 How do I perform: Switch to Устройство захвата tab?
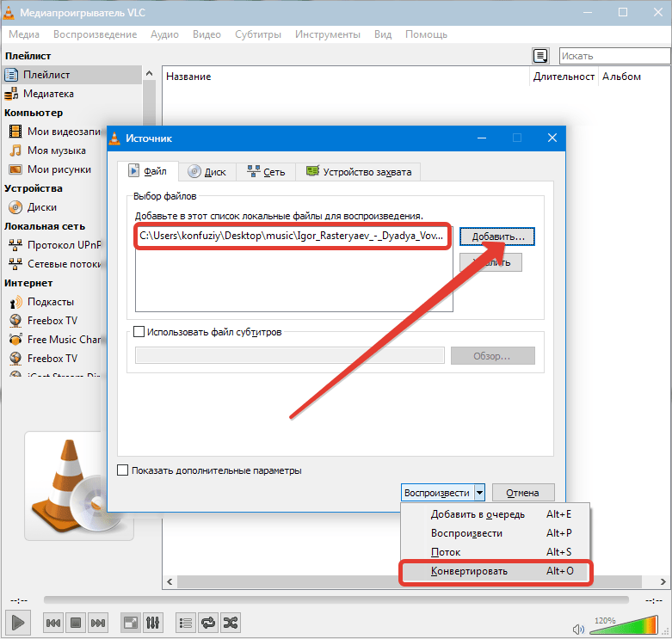[x=358, y=172]
